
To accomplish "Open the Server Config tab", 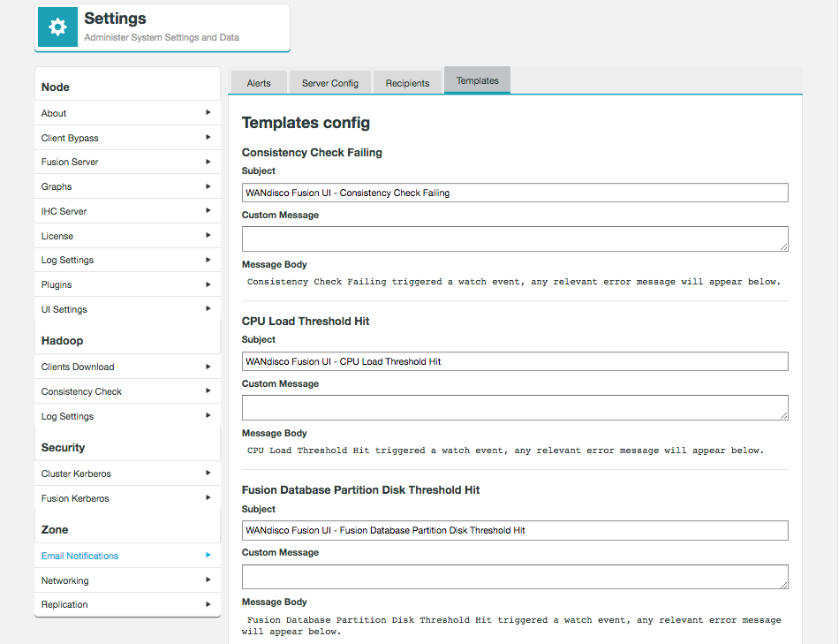I will tap(330, 83).
